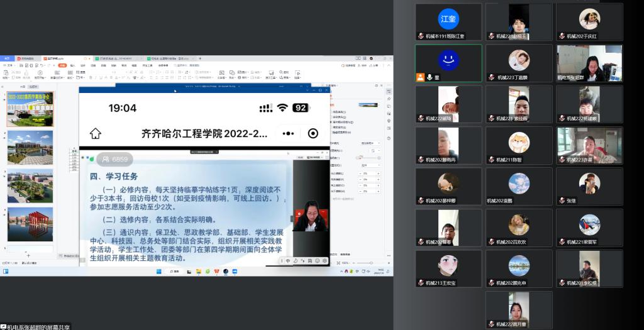The height and width of the screenshot is (330, 644).
Task: Select the third fill radio option in the panel
Action: [331, 122]
